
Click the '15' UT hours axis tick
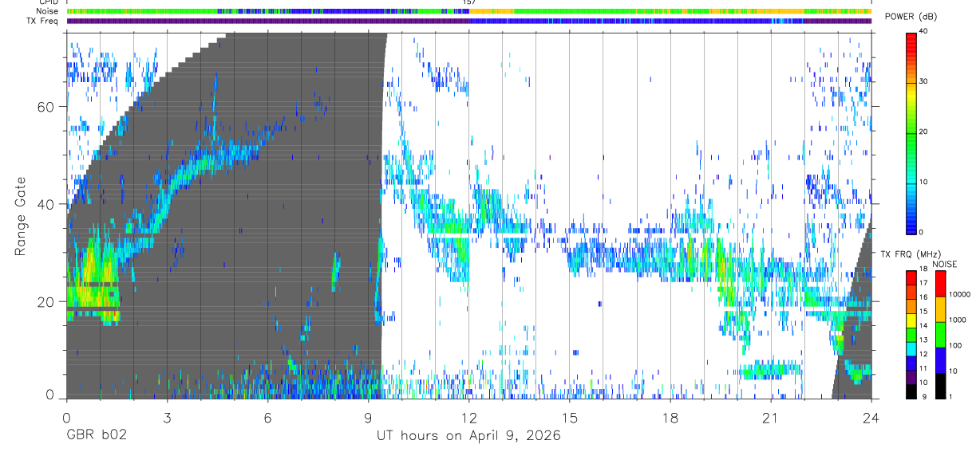570,419
